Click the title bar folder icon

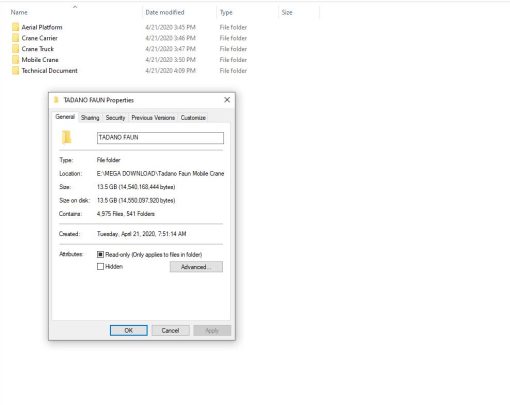click(x=56, y=100)
